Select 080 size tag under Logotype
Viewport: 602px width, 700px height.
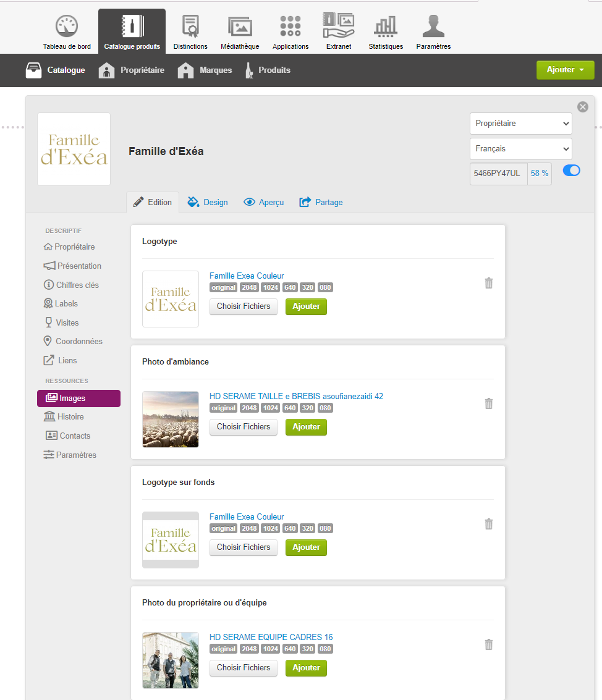(325, 287)
